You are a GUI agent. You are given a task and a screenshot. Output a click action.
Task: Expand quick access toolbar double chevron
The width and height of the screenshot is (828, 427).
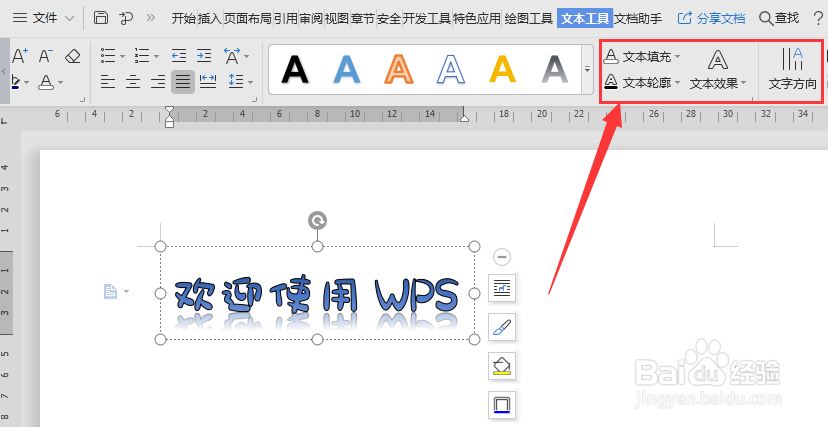(151, 17)
